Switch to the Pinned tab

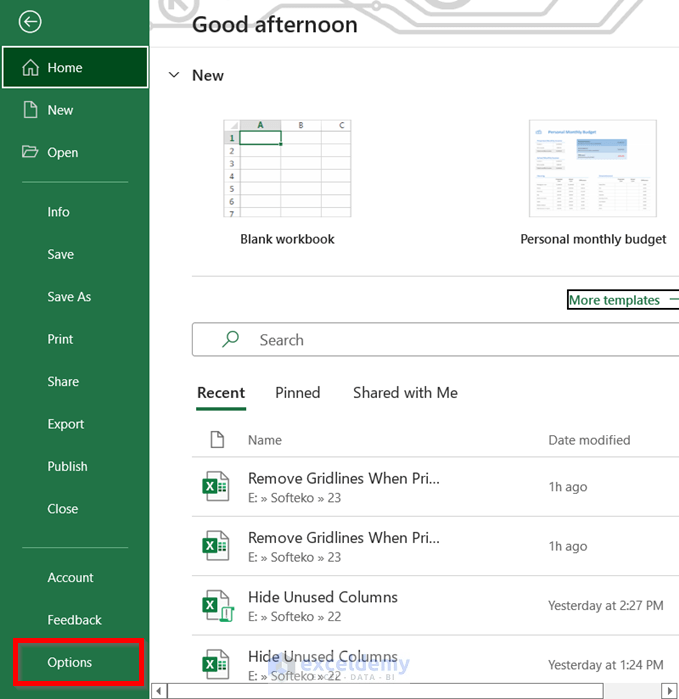297,393
